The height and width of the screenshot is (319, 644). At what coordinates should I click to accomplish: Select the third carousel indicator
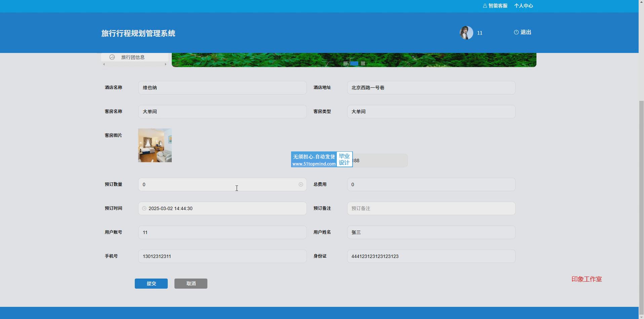pyautogui.click(x=363, y=63)
